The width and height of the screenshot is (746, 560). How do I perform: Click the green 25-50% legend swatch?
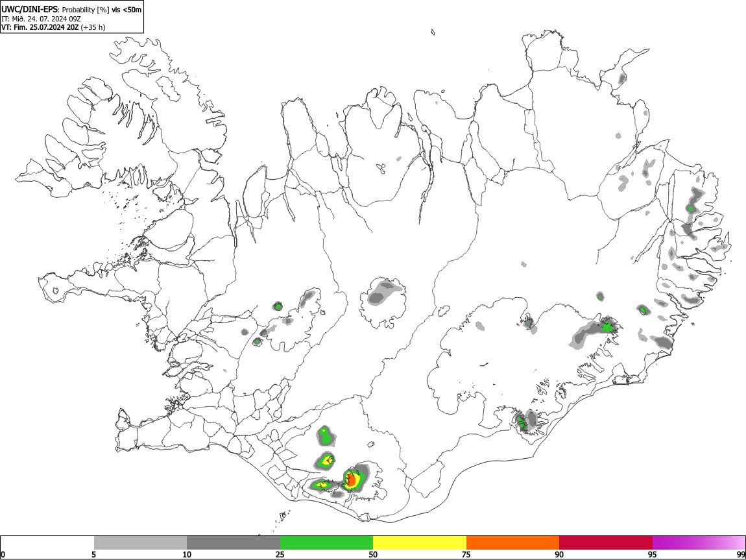click(326, 543)
